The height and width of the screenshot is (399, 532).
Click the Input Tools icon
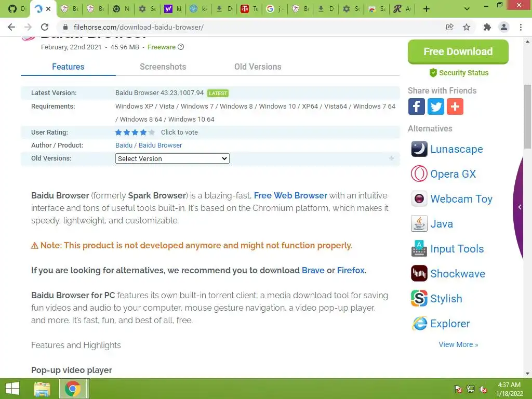click(x=419, y=249)
